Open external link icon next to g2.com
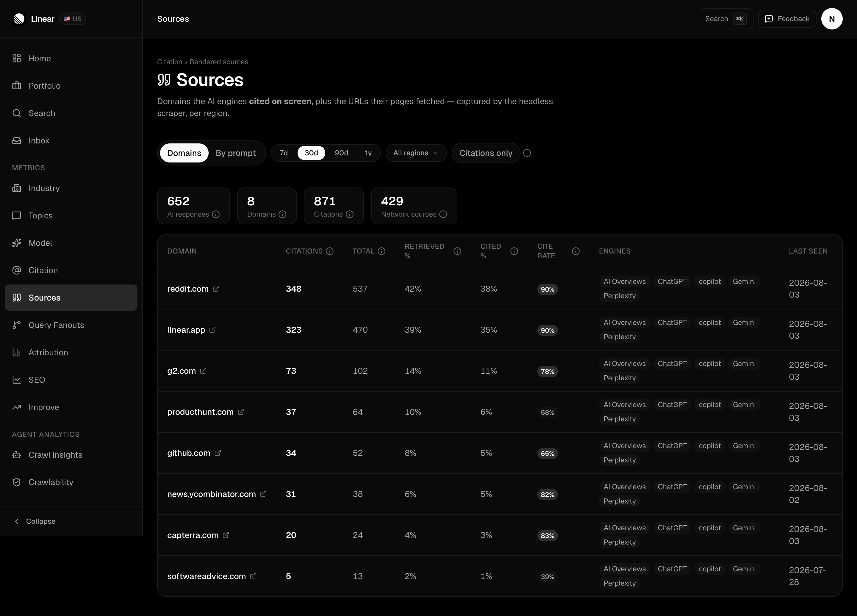 point(203,371)
